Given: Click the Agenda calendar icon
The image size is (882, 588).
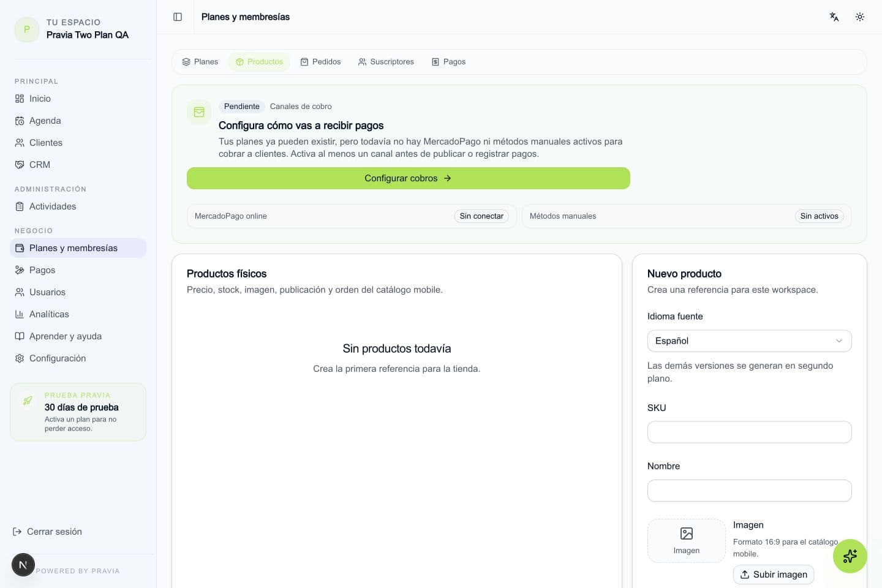Looking at the screenshot, I should tap(20, 121).
